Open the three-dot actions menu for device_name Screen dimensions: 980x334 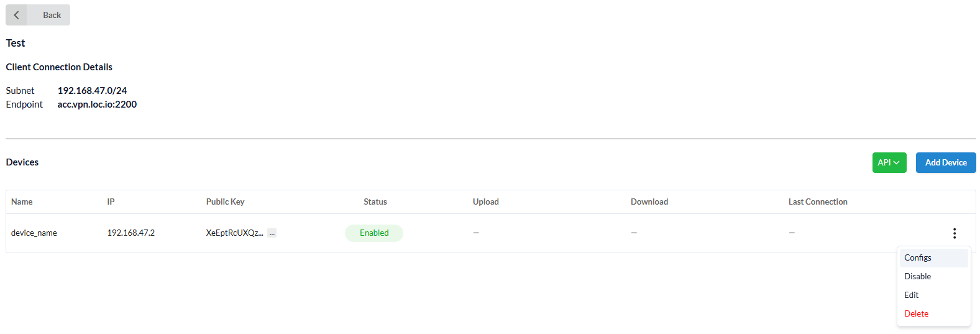(x=954, y=233)
